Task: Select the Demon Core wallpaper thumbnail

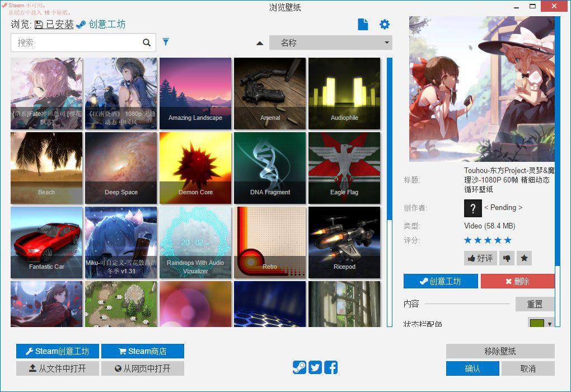Action: click(x=195, y=168)
